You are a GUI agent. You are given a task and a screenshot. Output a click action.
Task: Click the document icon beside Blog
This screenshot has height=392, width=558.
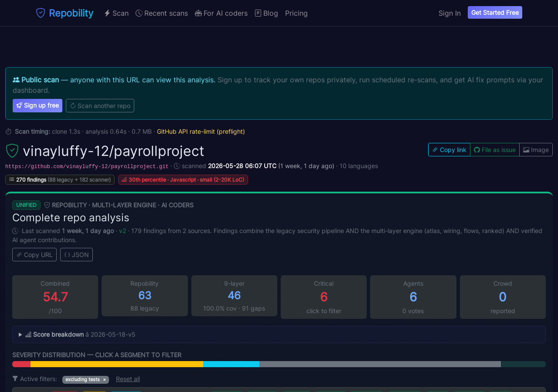(258, 13)
